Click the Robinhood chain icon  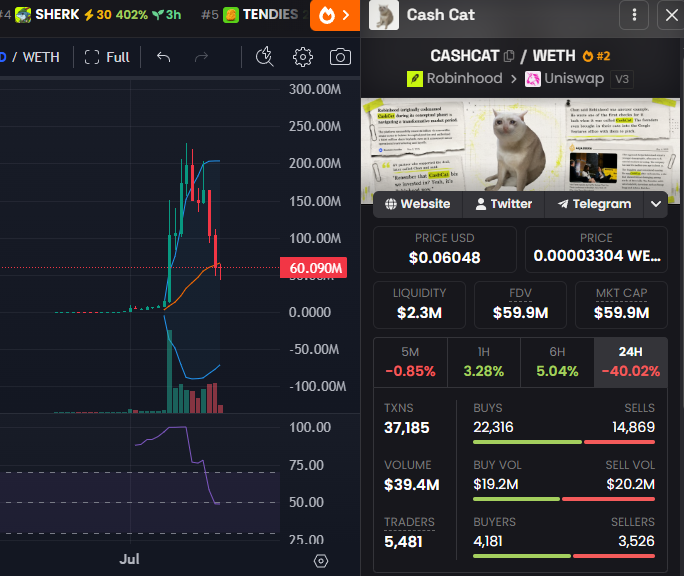pos(414,79)
